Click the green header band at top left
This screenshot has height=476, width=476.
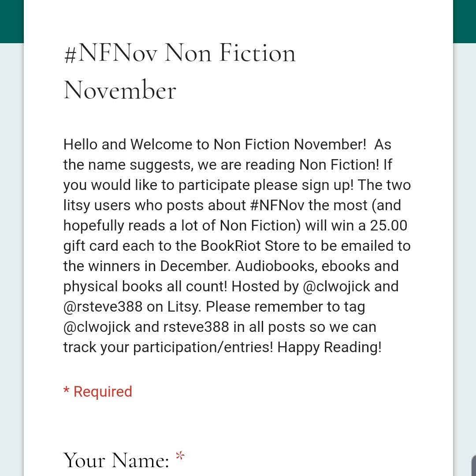11,21
